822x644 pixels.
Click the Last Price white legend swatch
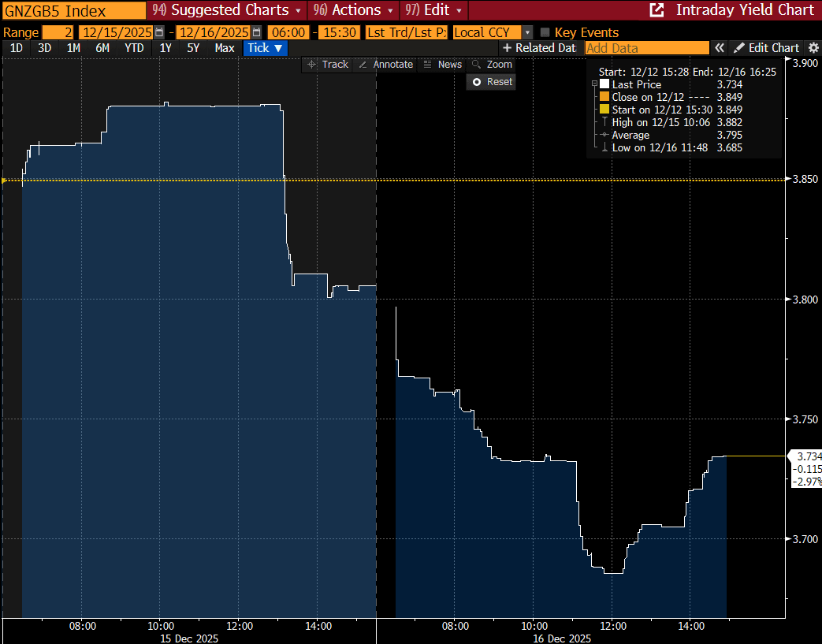tap(604, 84)
